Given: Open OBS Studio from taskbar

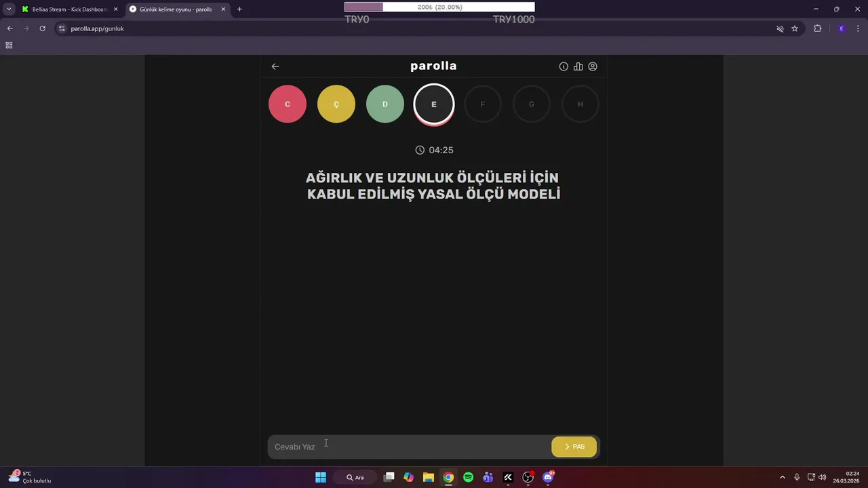Looking at the screenshot, I should [x=528, y=477].
